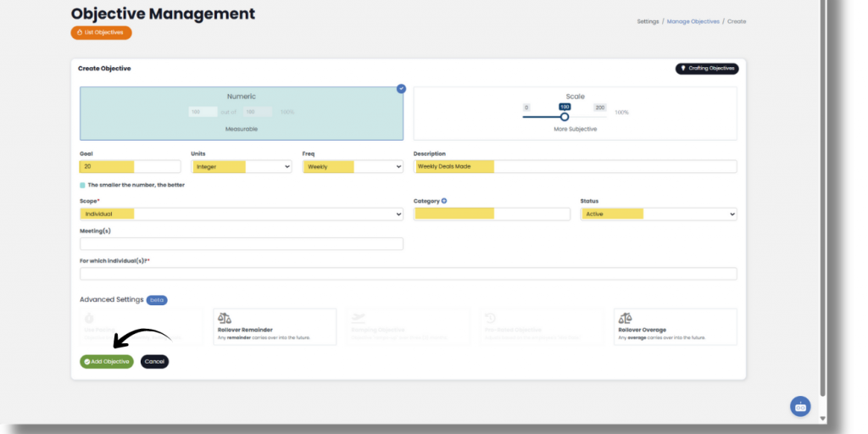The image size is (868, 434).
Task: Open the Status dropdown set to Active
Action: click(658, 214)
